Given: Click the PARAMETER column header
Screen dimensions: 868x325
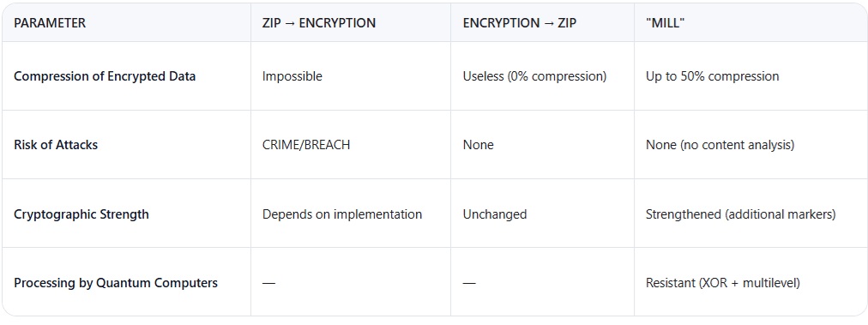Looking at the screenshot, I should (50, 23).
